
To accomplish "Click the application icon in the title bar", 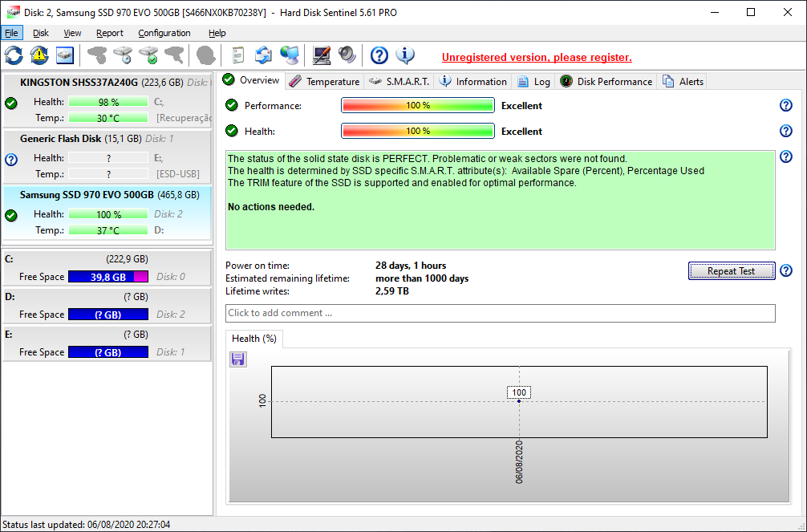I will coord(12,12).
